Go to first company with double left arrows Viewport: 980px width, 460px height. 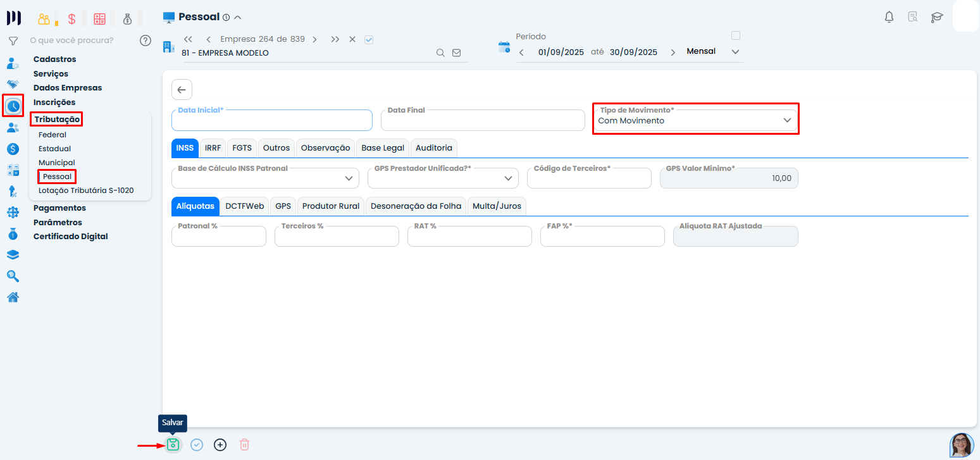pos(188,39)
